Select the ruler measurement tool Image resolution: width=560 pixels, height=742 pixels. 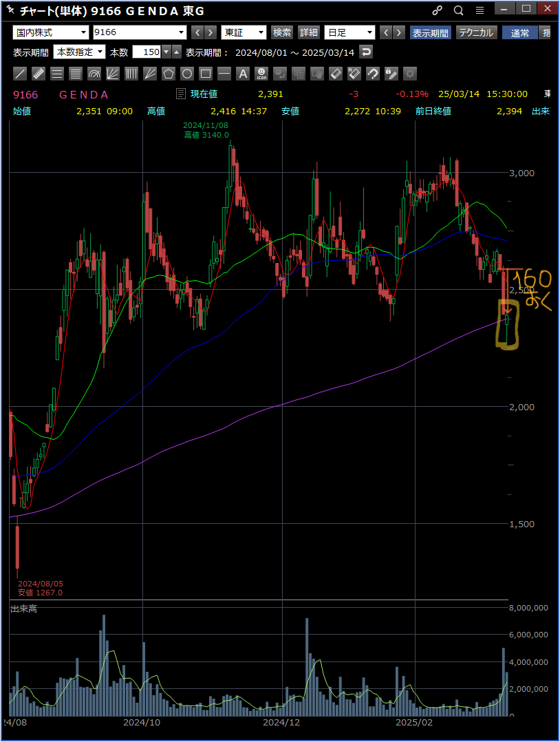(x=39, y=74)
